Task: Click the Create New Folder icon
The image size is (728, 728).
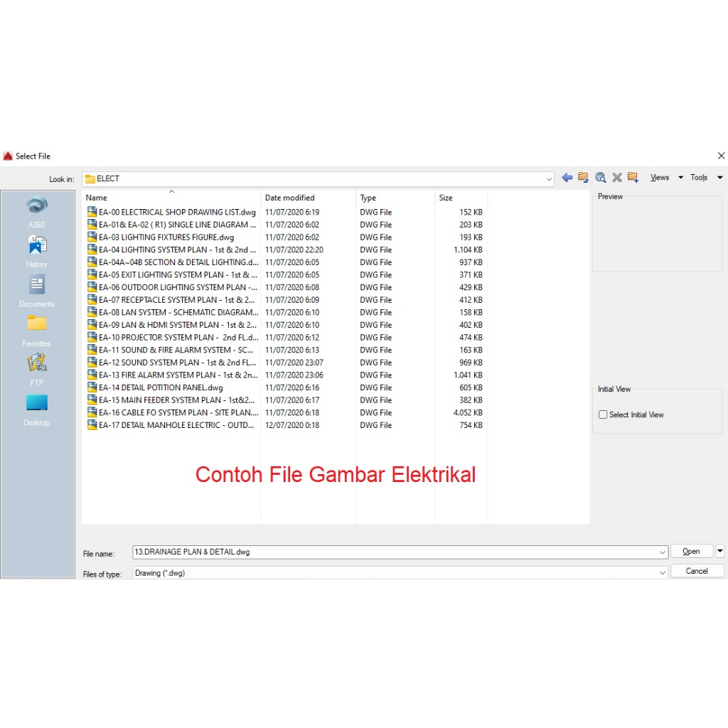Action: [x=633, y=178]
